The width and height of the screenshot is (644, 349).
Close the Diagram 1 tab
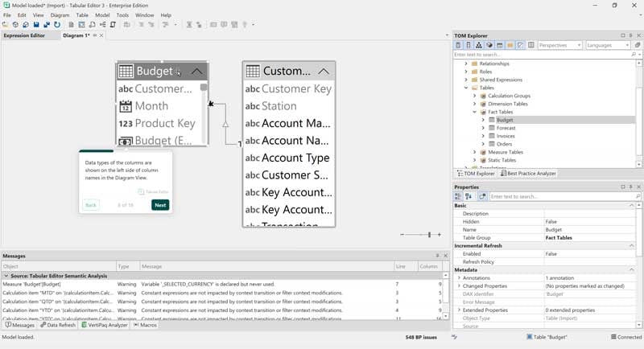tap(101, 35)
